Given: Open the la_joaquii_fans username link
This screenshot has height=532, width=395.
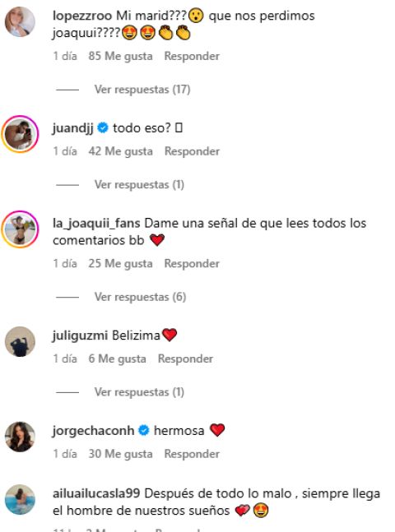Looking at the screenshot, I should coord(96,224).
